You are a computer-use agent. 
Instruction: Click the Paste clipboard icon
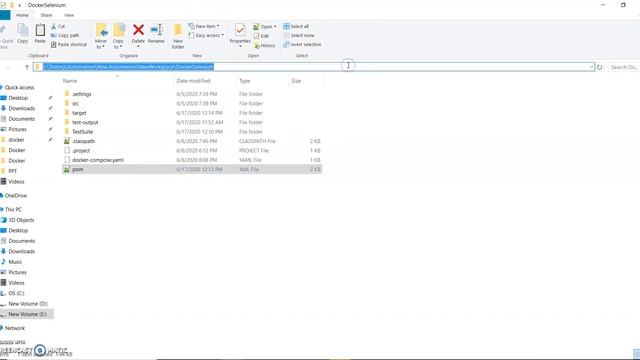[x=40, y=33]
